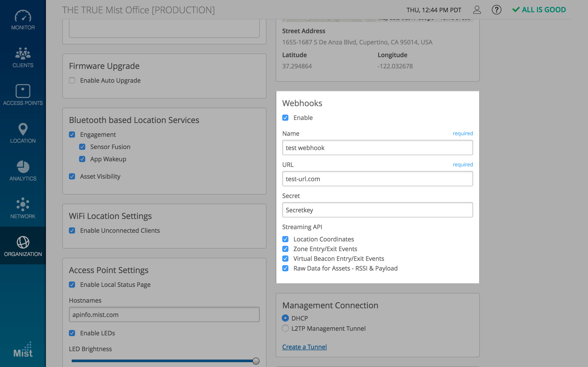Click the Create a Tunnel link

304,347
